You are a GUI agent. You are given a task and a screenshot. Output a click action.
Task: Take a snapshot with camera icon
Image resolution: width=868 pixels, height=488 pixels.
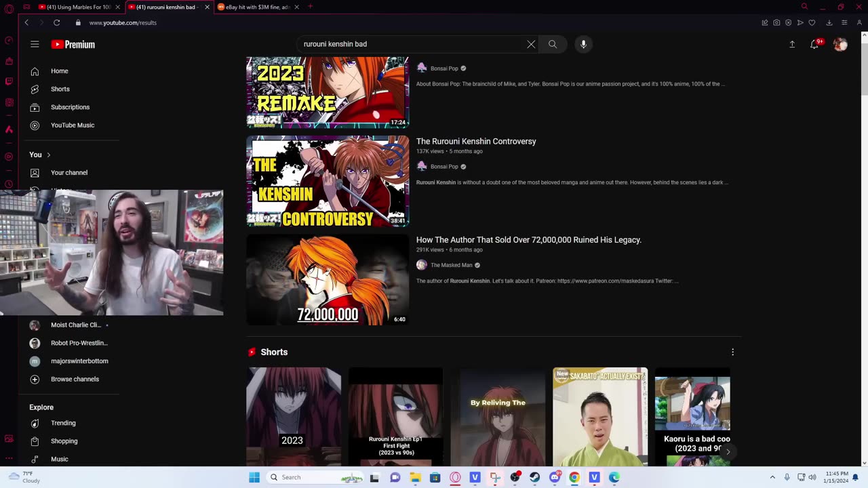(776, 22)
